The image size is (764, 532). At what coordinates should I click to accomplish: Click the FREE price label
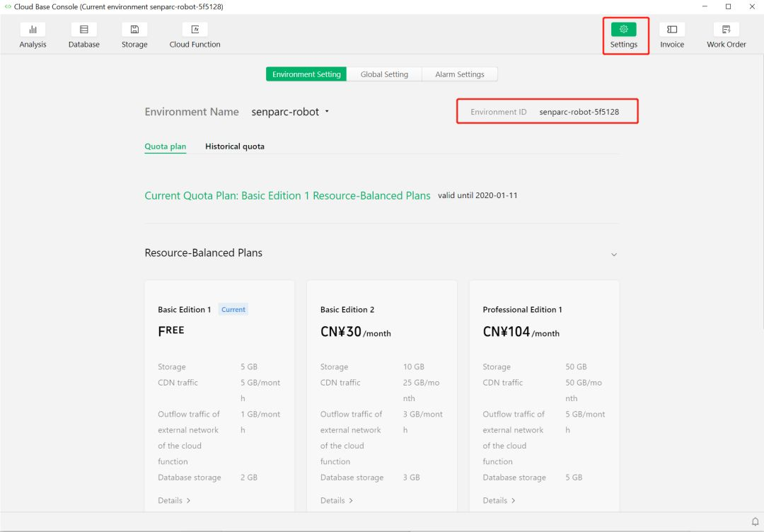pos(171,330)
